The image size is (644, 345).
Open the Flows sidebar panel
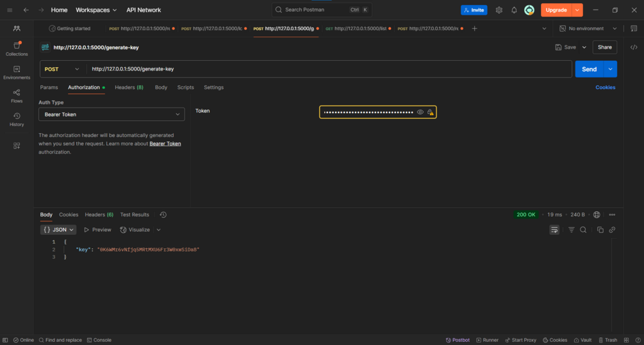point(17,95)
